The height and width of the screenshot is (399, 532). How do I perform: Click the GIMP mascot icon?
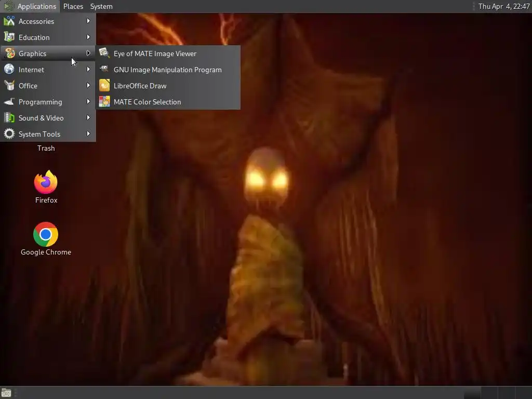click(104, 69)
